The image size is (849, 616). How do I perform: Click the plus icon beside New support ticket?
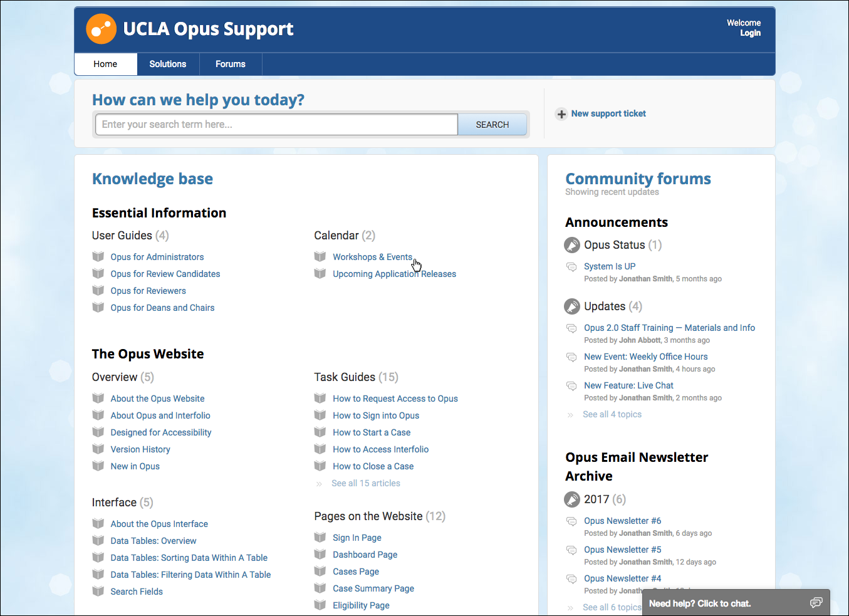(561, 114)
